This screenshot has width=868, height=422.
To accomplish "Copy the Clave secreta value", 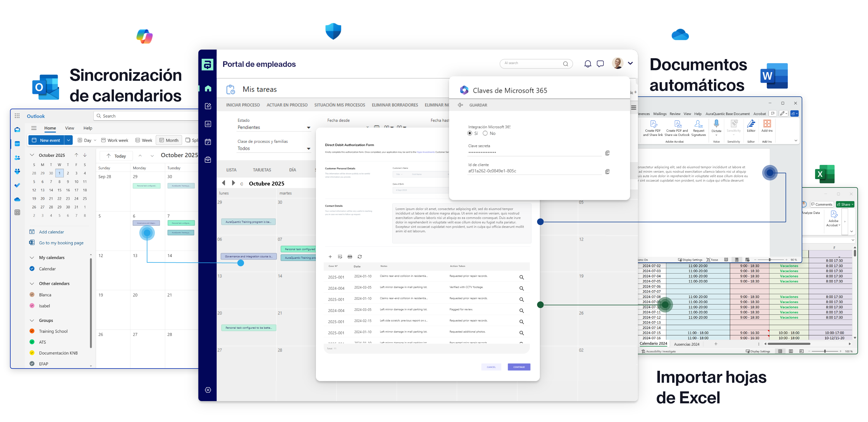I will [x=607, y=153].
